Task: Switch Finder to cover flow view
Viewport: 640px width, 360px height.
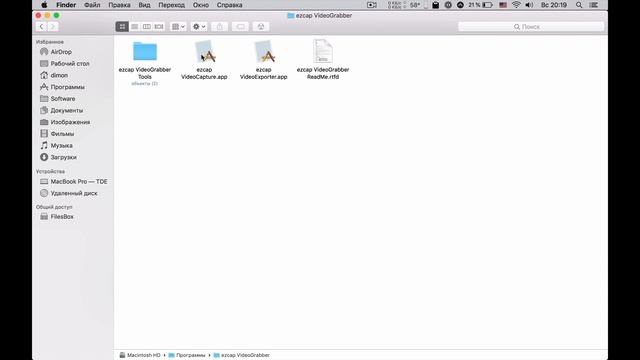Action: pos(159,27)
